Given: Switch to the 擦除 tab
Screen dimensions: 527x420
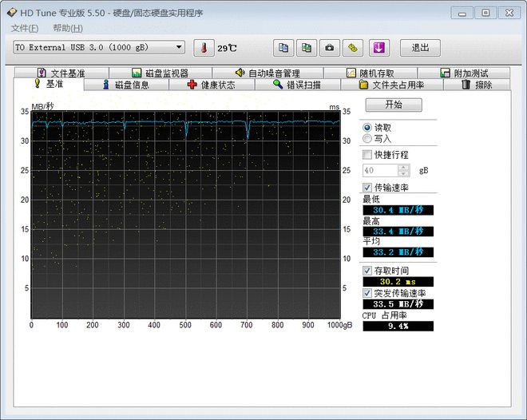Looking at the screenshot, I should tap(477, 85).
